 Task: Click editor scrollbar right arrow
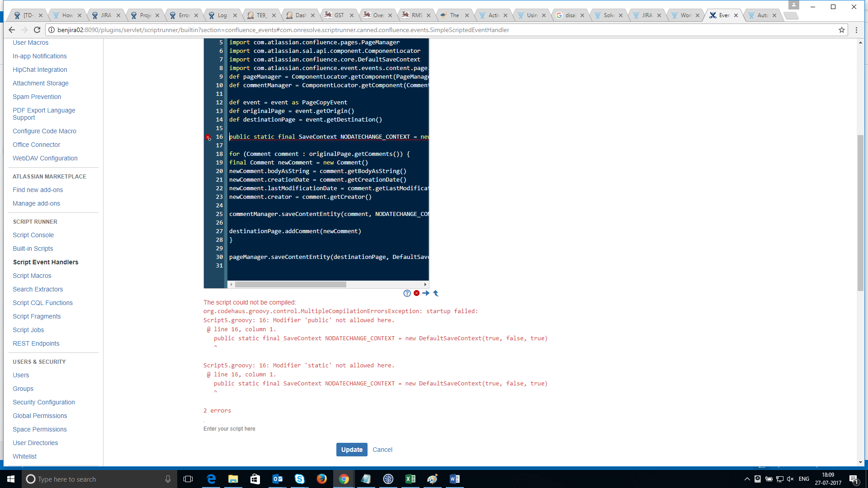click(x=425, y=285)
